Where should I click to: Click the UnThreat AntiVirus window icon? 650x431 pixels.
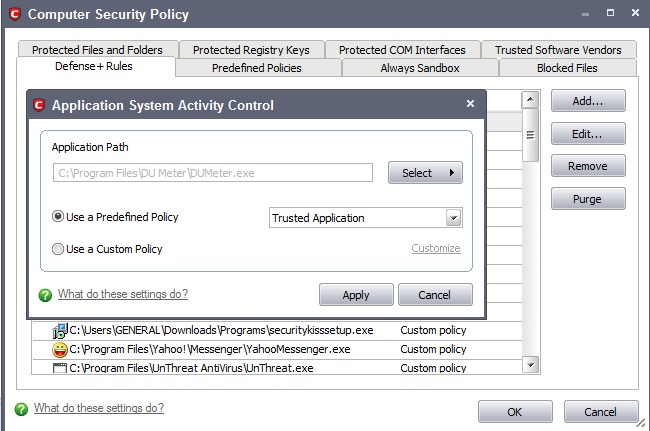click(x=60, y=368)
